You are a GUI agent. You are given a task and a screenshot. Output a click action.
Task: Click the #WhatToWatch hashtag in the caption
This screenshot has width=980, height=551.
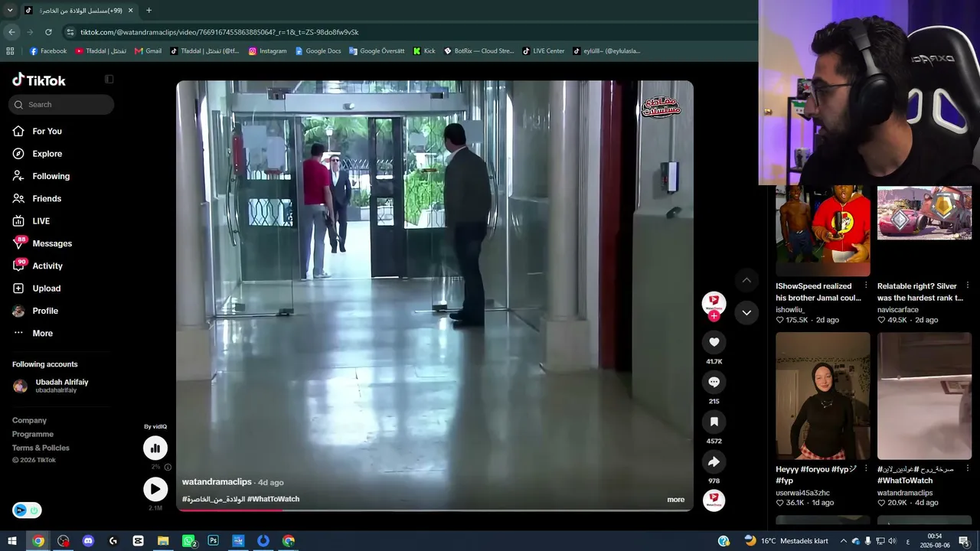[x=273, y=499]
